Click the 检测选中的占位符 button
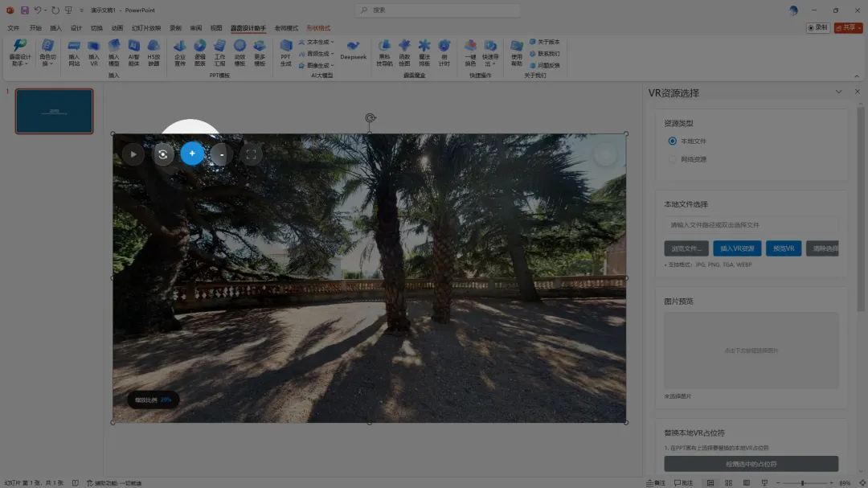This screenshot has height=488, width=868. (x=751, y=464)
